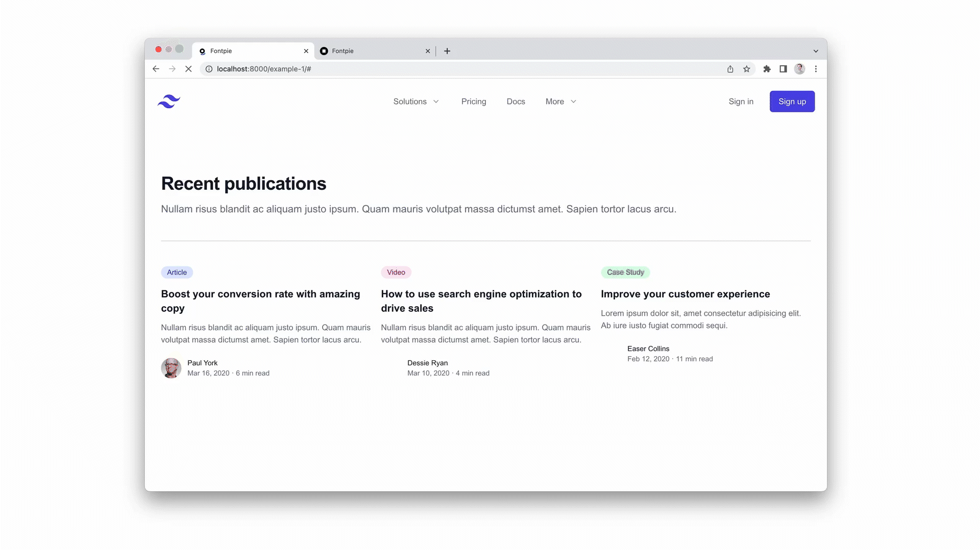980x551 pixels.
Task: Bookmark page with star icon
Action: pos(747,69)
